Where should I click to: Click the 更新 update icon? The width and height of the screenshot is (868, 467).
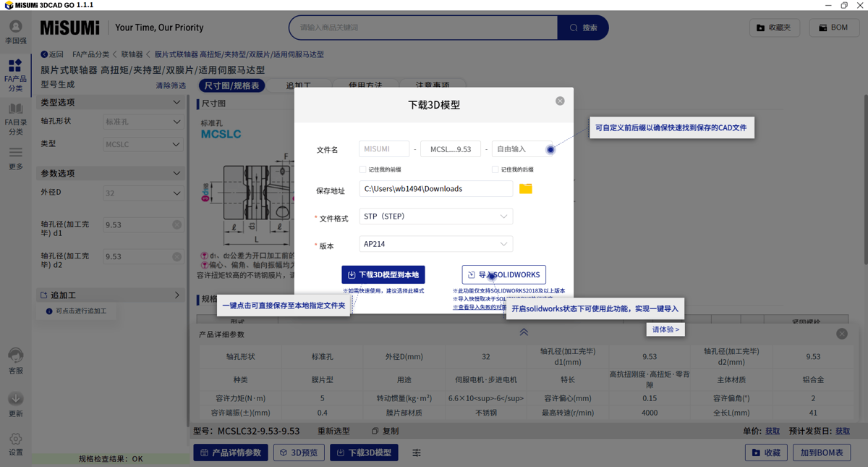click(15, 399)
